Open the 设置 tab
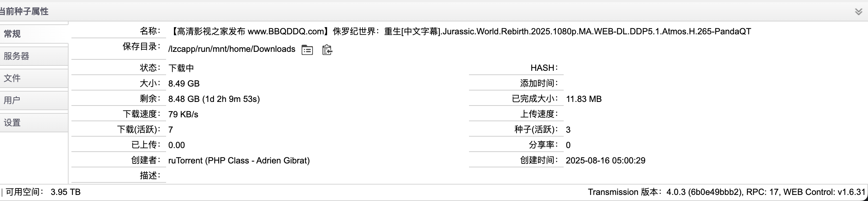This screenshot has height=201, width=868. click(x=34, y=123)
